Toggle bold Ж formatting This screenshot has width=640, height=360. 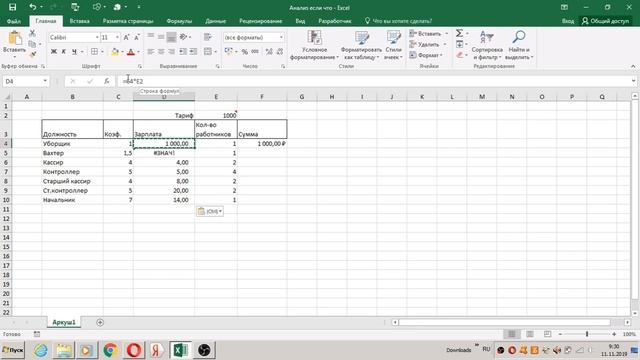[x=54, y=51]
